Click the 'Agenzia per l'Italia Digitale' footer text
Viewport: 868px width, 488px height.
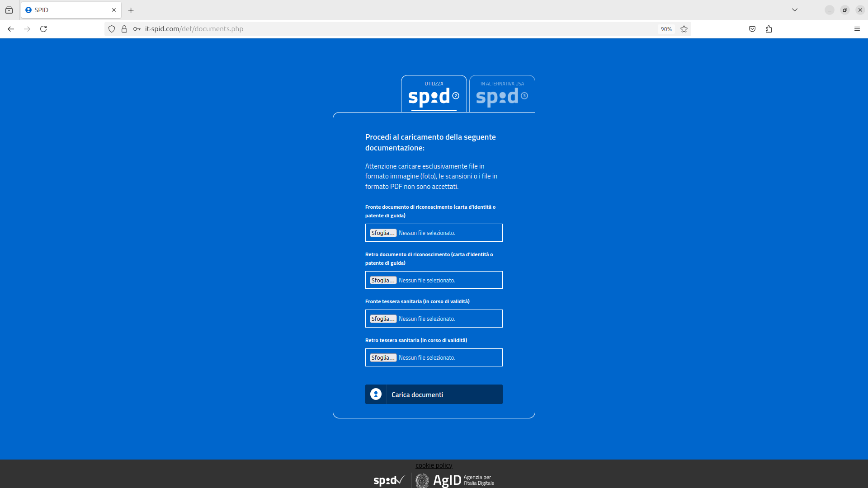479,480
